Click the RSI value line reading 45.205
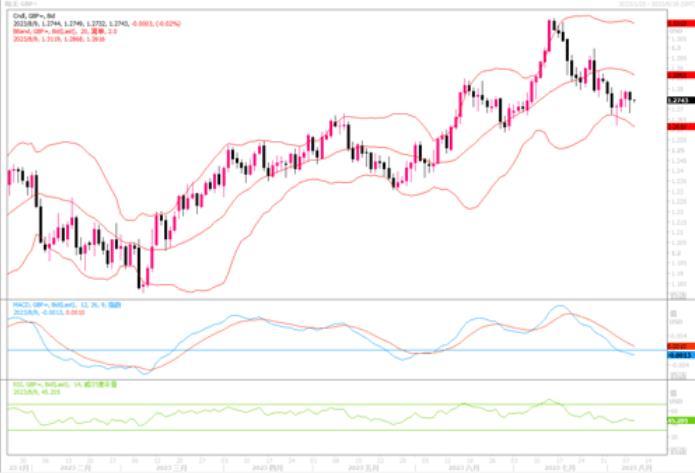 (x=36, y=392)
